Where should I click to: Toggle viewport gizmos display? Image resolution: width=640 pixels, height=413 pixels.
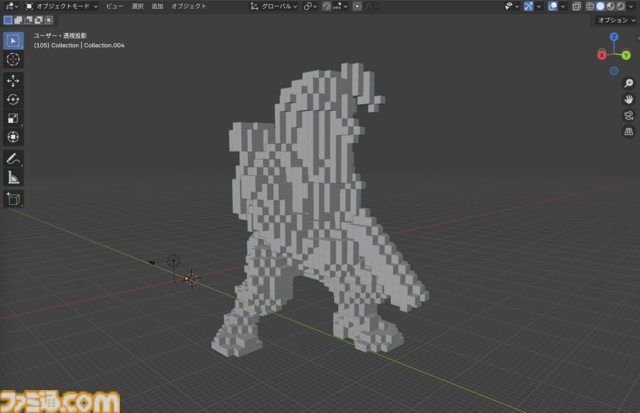tap(529, 6)
